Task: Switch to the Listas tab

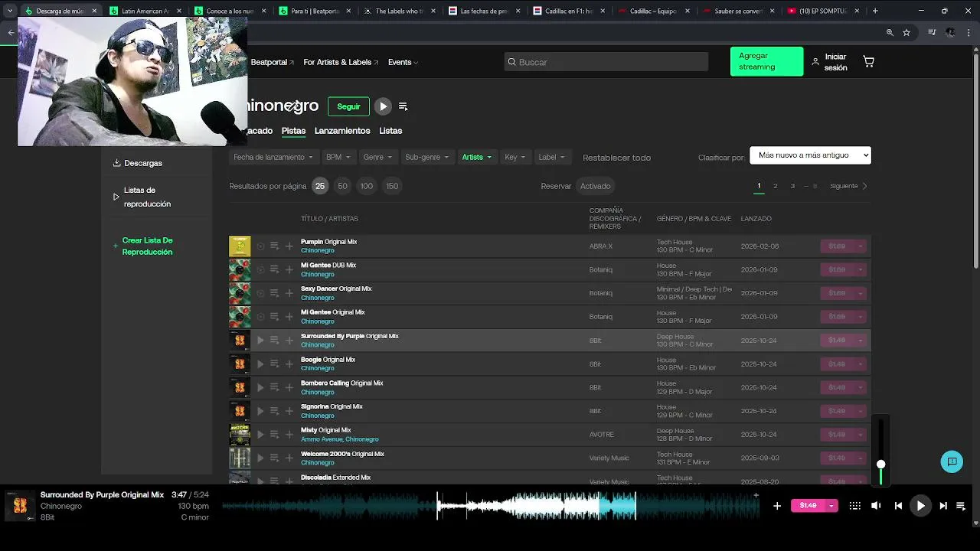Action: pyautogui.click(x=390, y=131)
